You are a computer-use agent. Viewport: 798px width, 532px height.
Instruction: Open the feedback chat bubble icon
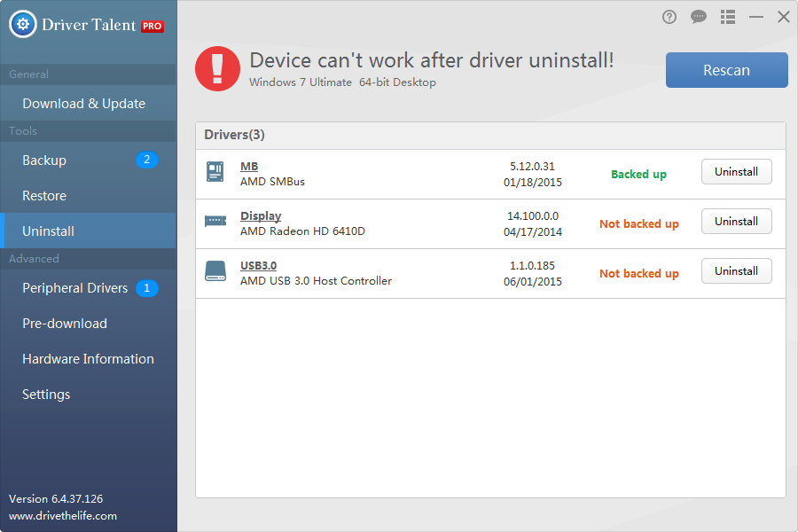click(x=699, y=18)
